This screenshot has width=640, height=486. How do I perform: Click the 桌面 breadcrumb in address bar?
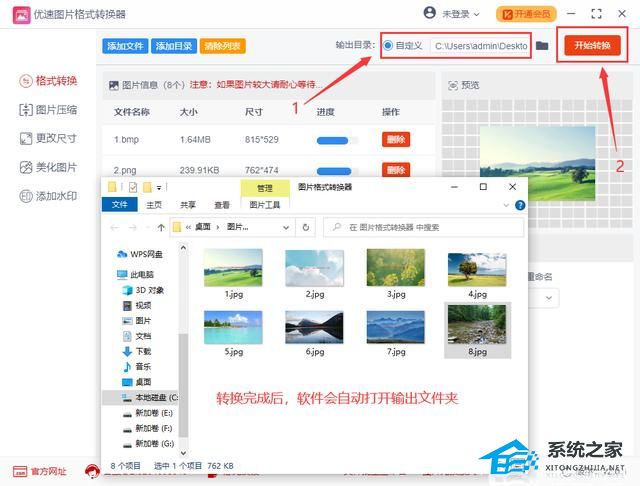point(203,227)
